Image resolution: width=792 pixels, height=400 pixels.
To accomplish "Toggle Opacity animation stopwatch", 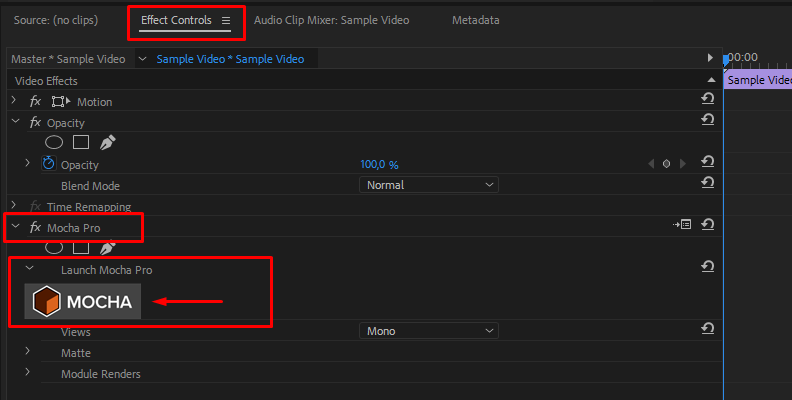I will tap(48, 163).
